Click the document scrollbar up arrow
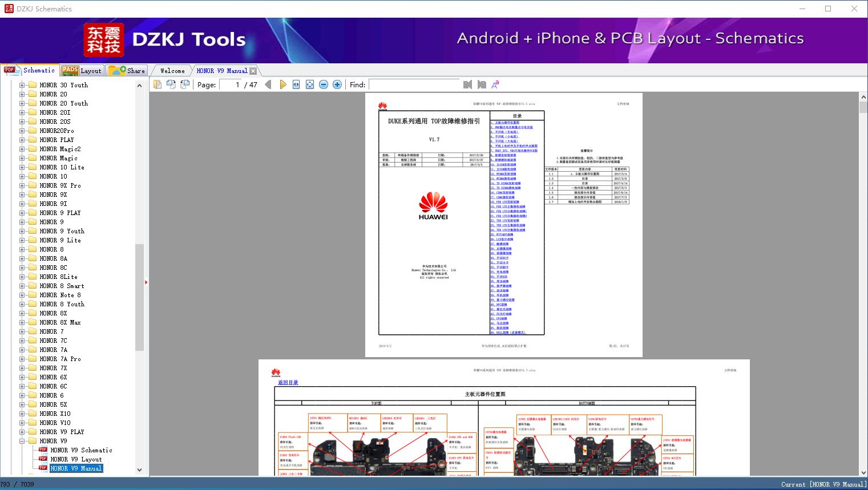The height and width of the screenshot is (490, 868). coord(863,98)
